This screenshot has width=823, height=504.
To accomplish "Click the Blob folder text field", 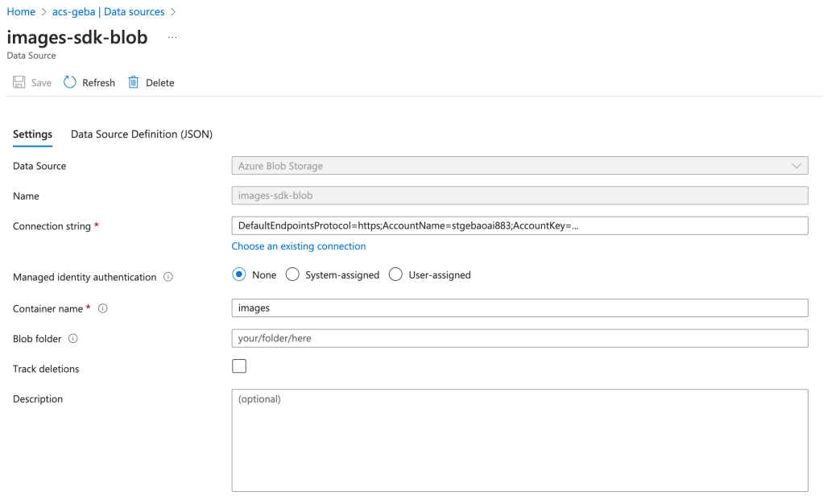I will pyautogui.click(x=519, y=339).
